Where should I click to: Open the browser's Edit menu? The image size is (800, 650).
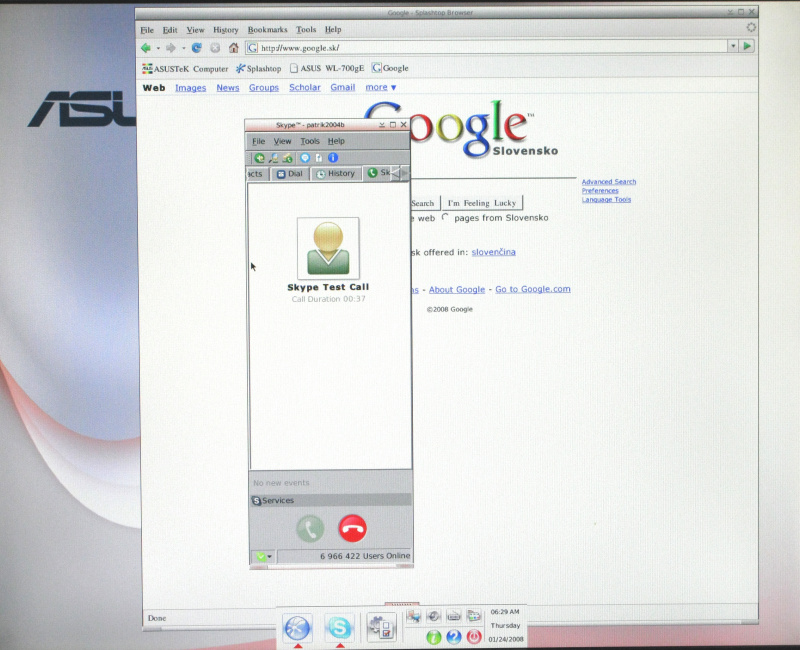pos(170,30)
